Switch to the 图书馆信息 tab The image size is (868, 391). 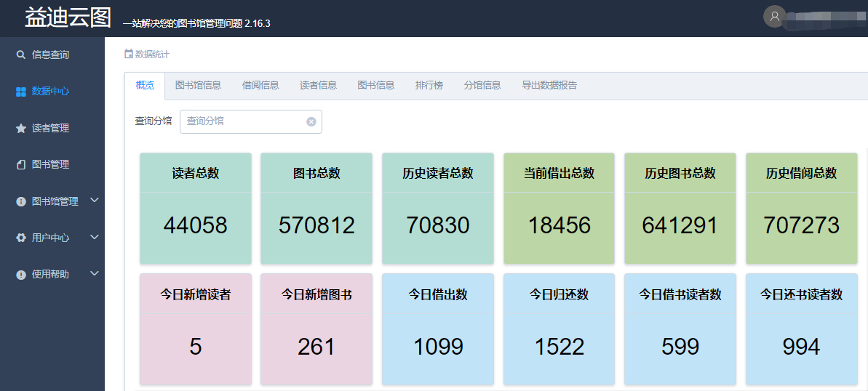pyautogui.click(x=198, y=85)
